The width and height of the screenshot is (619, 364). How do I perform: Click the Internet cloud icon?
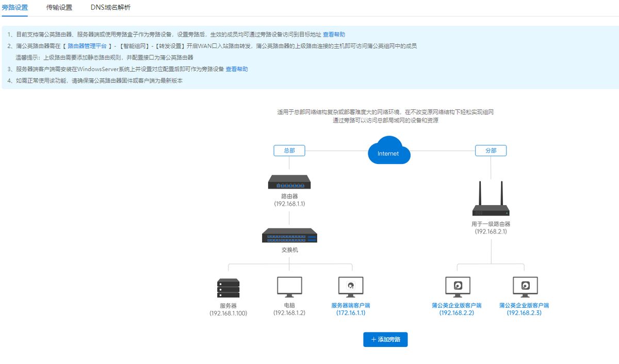[x=389, y=150]
